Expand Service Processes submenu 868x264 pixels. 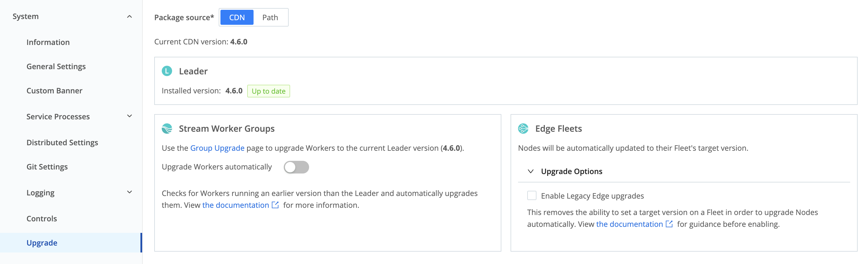[130, 116]
